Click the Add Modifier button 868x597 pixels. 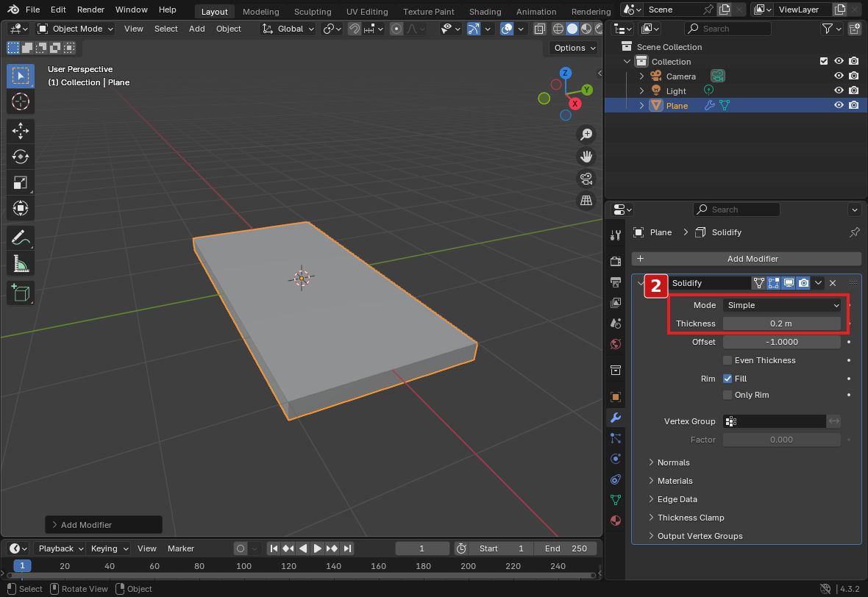click(746, 259)
